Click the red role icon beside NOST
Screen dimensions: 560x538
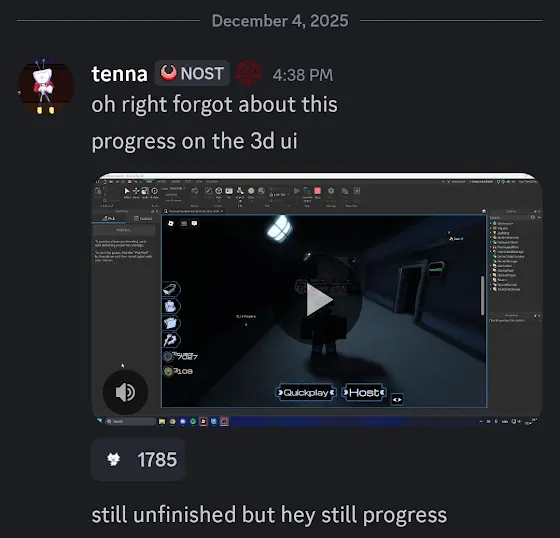tap(248, 73)
